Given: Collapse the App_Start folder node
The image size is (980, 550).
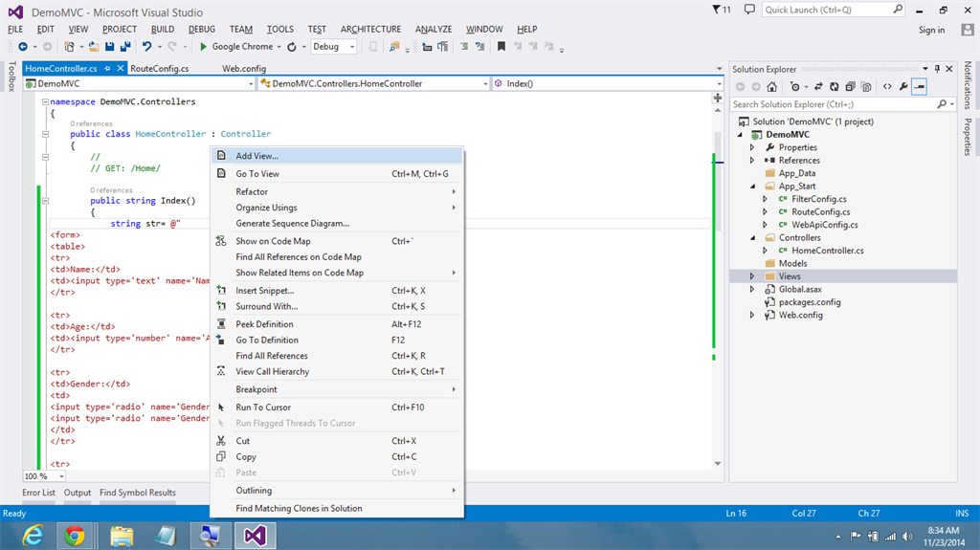Looking at the screenshot, I should click(752, 187).
